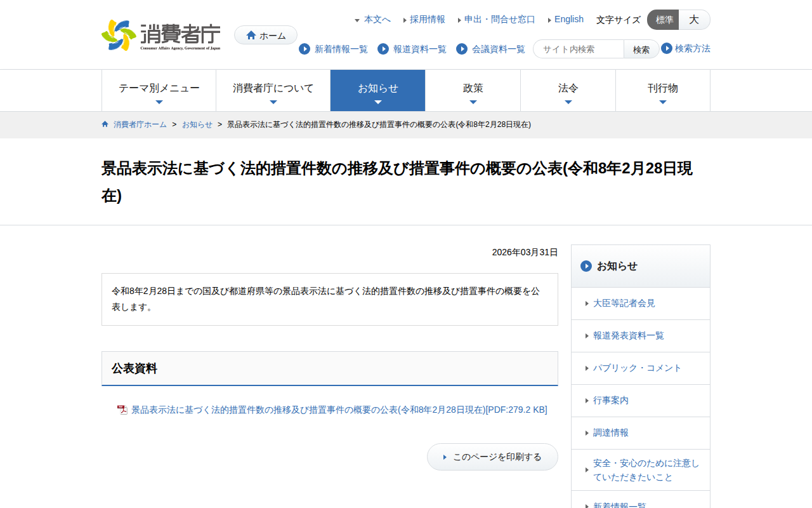This screenshot has width=812, height=508.
Task: Open 大臣等記者会見 in the sidebar
Action: (x=624, y=304)
